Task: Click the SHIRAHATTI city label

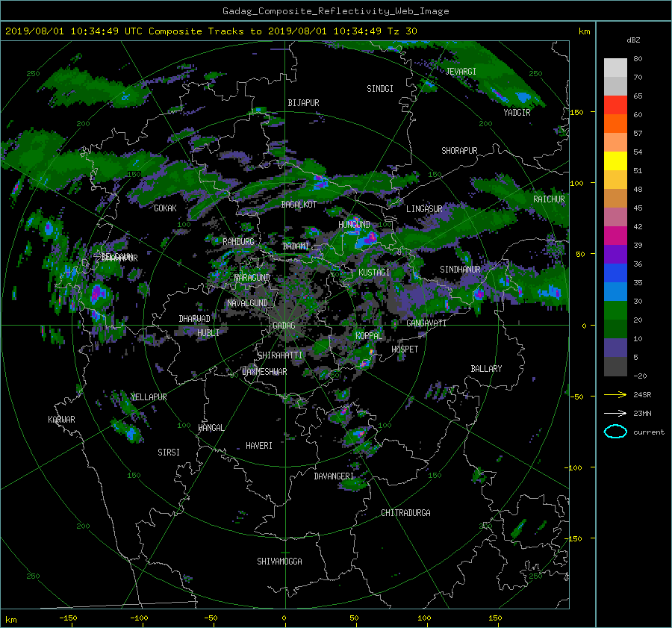Action: coord(280,355)
